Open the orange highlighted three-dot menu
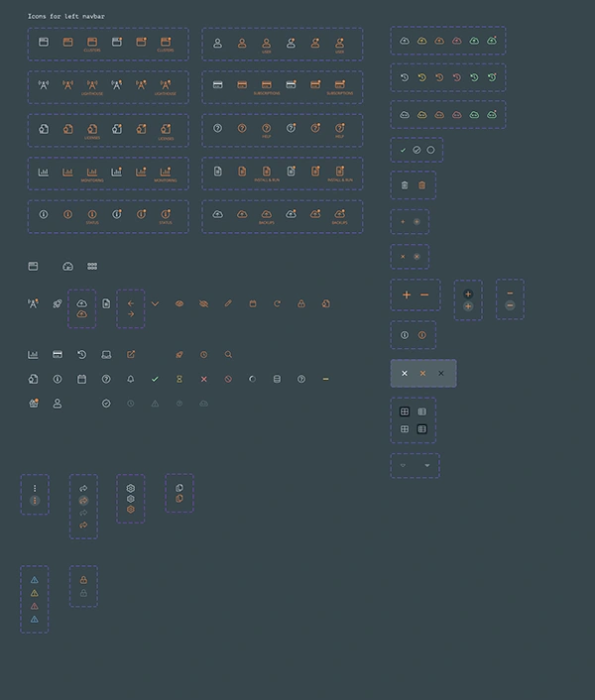The image size is (595, 700). [35, 501]
